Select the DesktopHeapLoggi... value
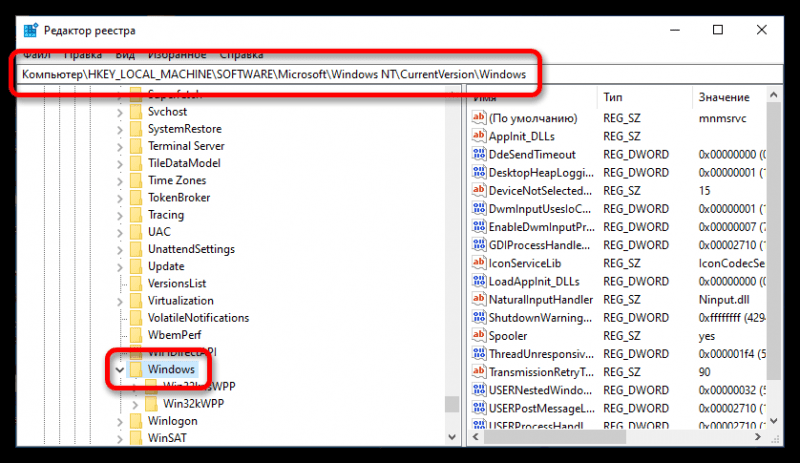This screenshot has width=800, height=463. point(541,173)
